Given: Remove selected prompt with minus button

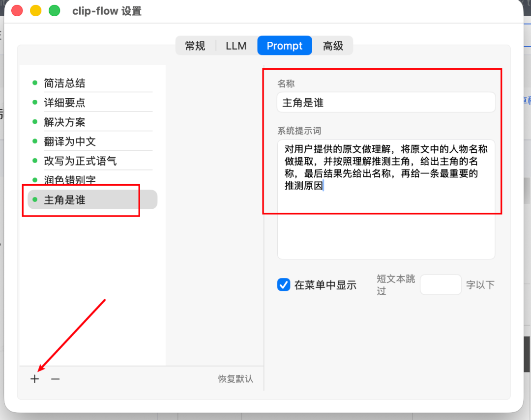Looking at the screenshot, I should tap(55, 379).
